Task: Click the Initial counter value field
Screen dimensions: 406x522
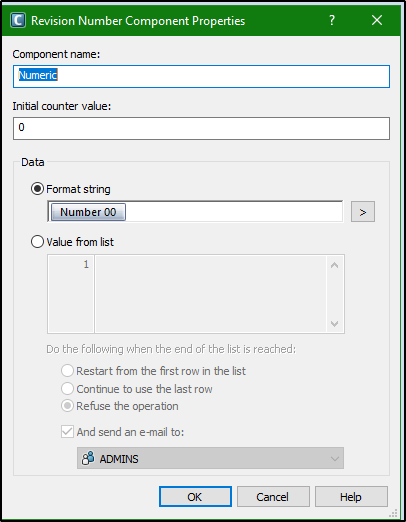Action: click(x=201, y=128)
